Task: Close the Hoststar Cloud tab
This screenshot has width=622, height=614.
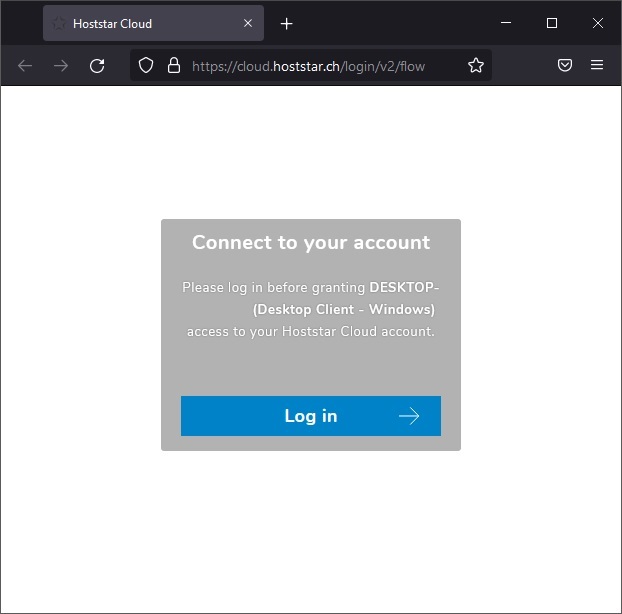Action: 248,23
